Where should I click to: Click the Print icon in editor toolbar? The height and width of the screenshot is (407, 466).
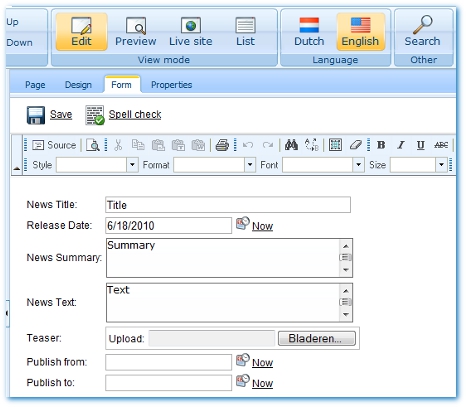click(x=222, y=145)
